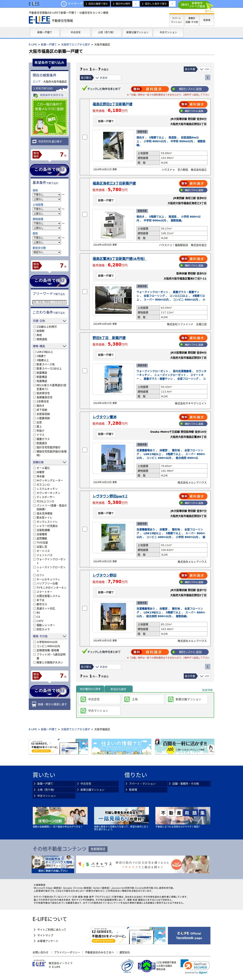The image size is (243, 980).
Task: Click the 中古マンション magnifier icon in 他の種別から探す
Action: (83, 710)
